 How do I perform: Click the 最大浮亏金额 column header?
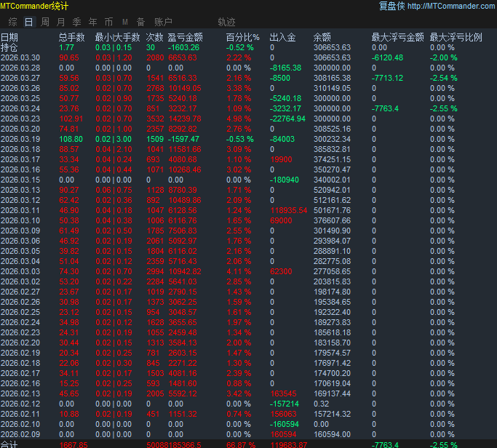[x=398, y=37]
